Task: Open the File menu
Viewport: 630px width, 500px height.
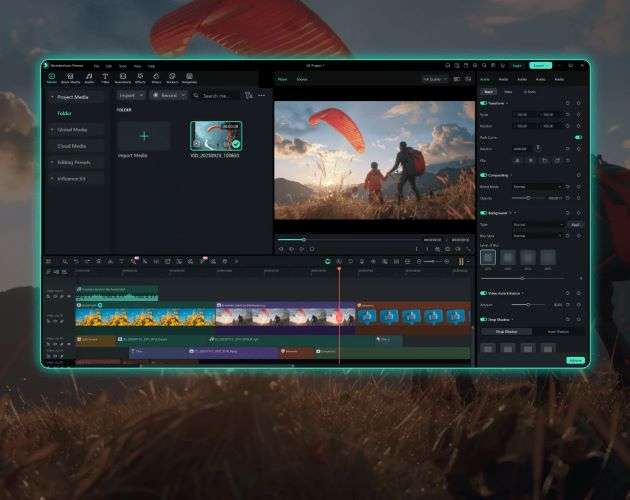Action: point(96,66)
